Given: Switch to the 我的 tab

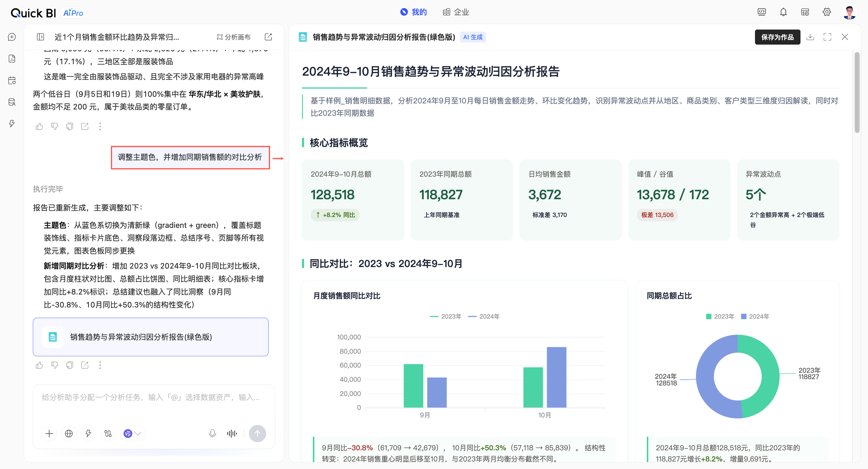Looking at the screenshot, I should pyautogui.click(x=414, y=12).
